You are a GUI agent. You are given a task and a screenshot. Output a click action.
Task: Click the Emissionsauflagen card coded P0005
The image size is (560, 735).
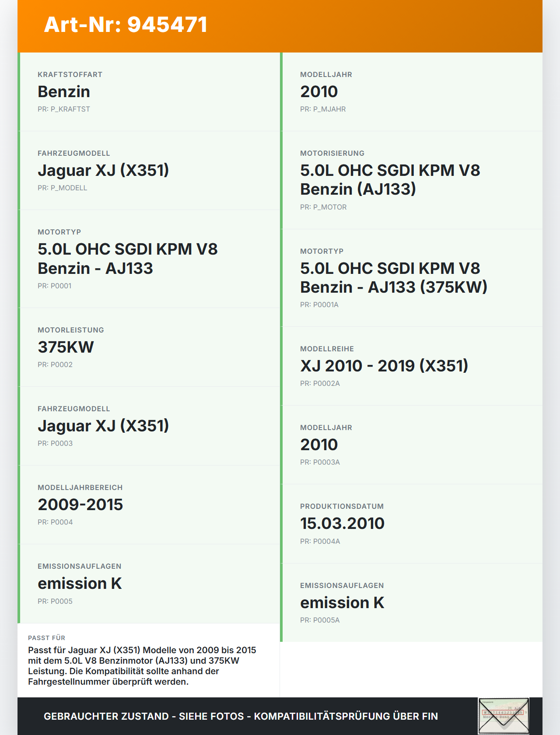pos(149,584)
